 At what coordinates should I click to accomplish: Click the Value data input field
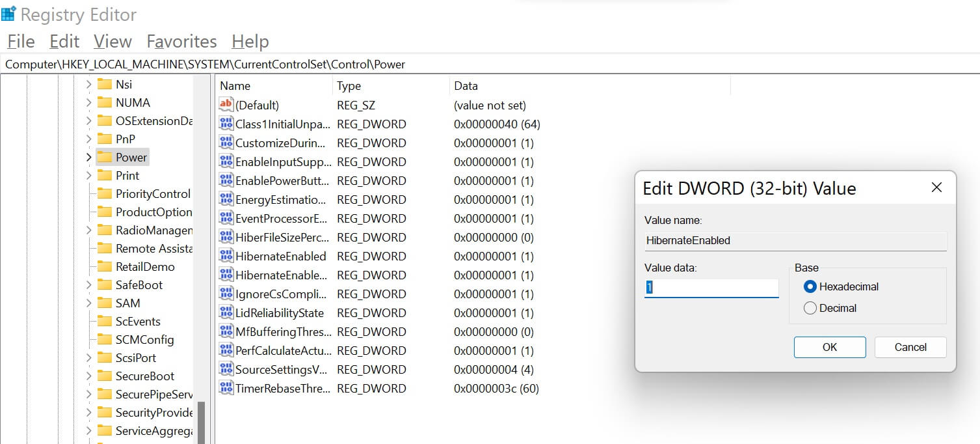[711, 288]
